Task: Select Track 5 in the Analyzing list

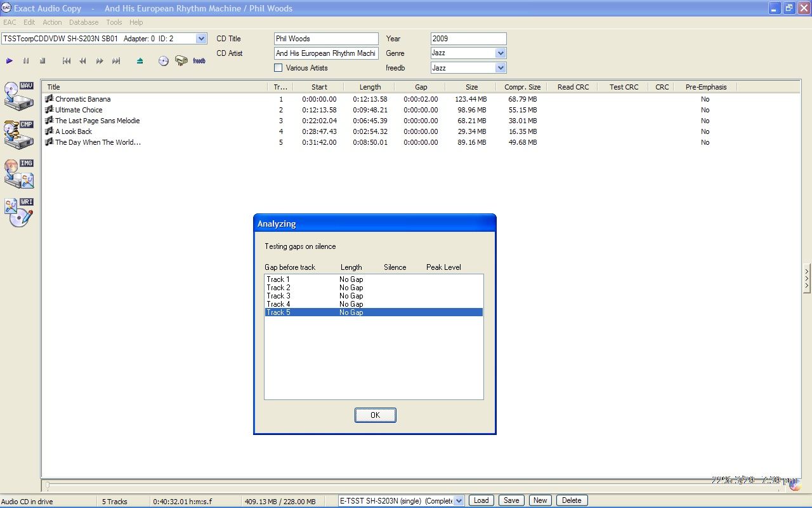Action: (x=374, y=312)
